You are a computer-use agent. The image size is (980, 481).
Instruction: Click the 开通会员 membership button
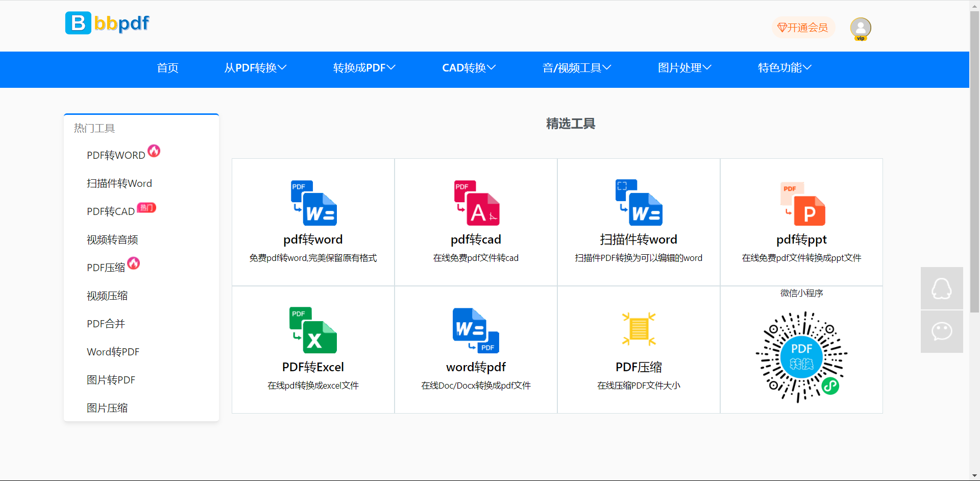803,28
